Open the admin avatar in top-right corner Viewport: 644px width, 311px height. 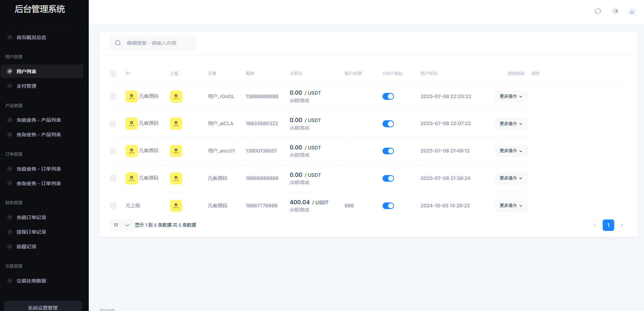pyautogui.click(x=632, y=11)
